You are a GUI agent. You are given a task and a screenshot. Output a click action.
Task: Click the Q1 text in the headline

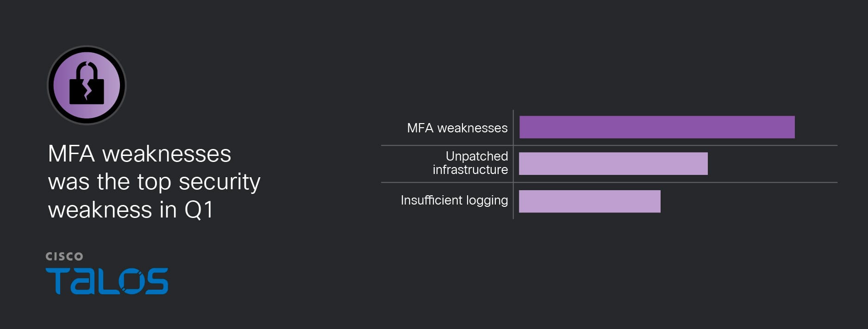tap(199, 210)
